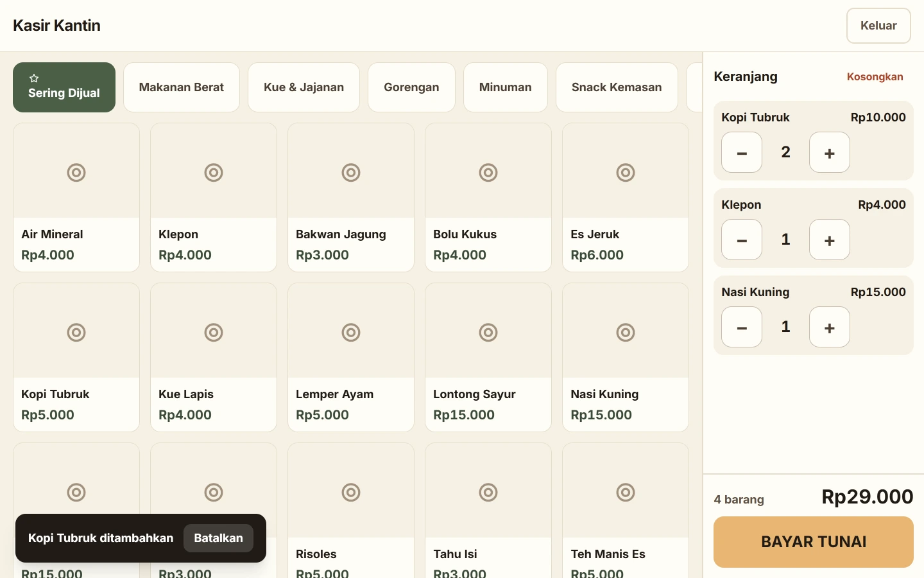Screen dimensions: 924x578
Task: Increase Klepon quantity in cart
Action: 830,240
